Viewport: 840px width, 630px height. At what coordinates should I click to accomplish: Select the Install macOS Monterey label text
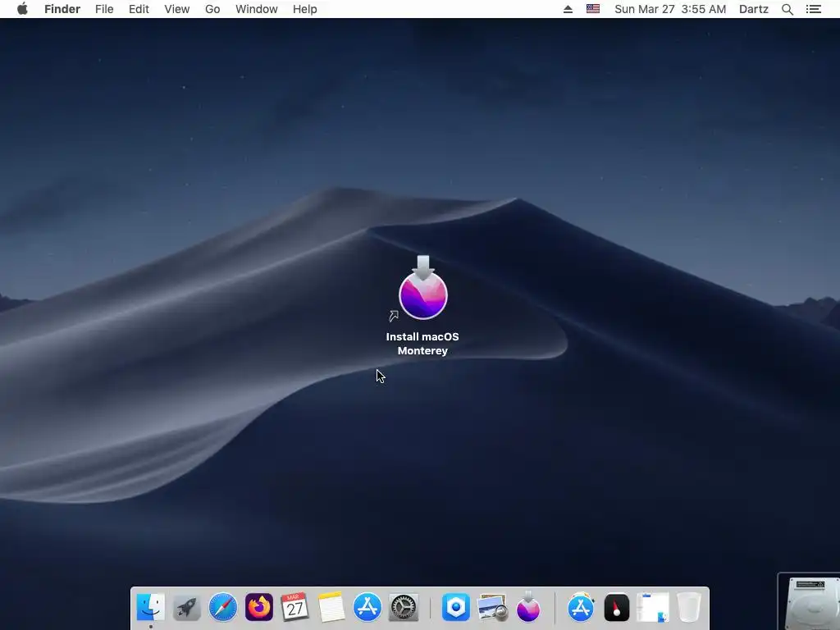[x=422, y=344]
